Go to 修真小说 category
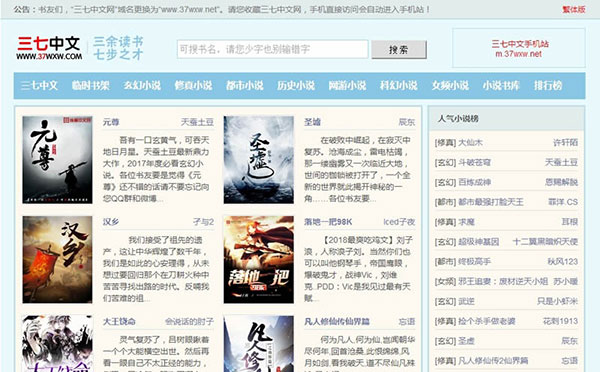The height and width of the screenshot is (372, 600). (193, 85)
